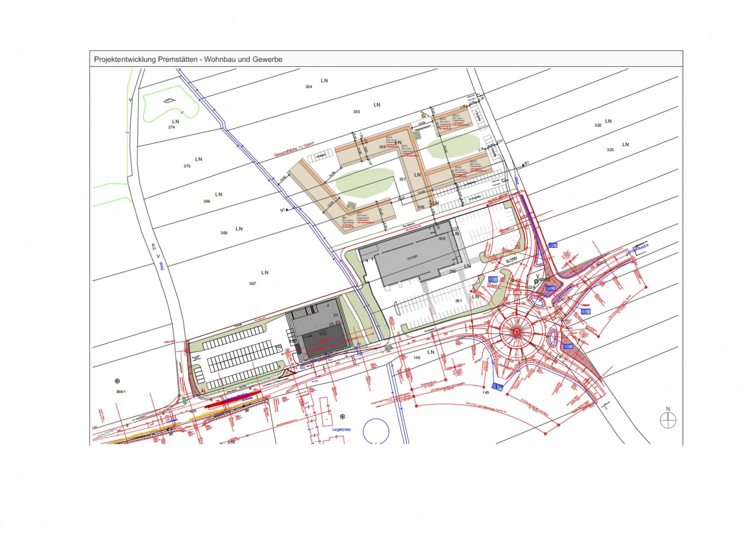This screenshot has width=756, height=534.
Task: Click the yellow warning triangle marker
Action: pyautogui.click(x=423, y=115)
